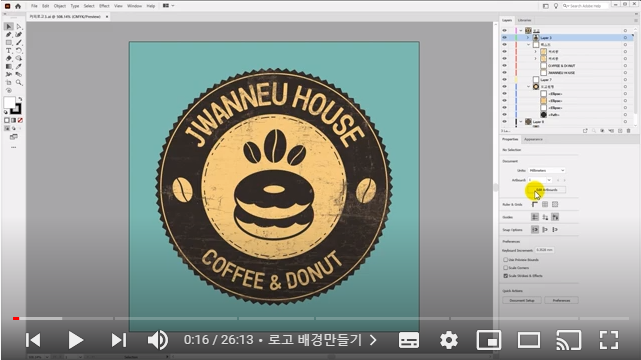This screenshot has width=641, height=360.
Task: Pick the Gradient tool
Action: tap(9, 67)
